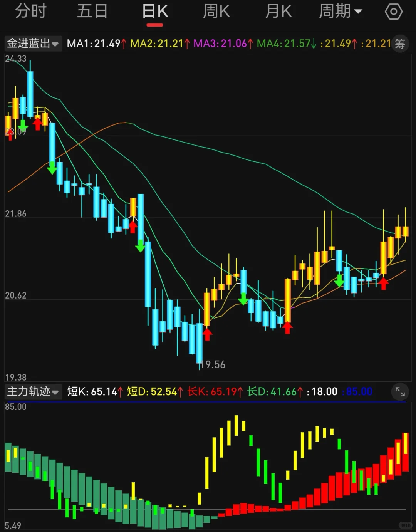Tap the 19.56 low price label
This screenshot has width=416, height=532.
click(213, 364)
